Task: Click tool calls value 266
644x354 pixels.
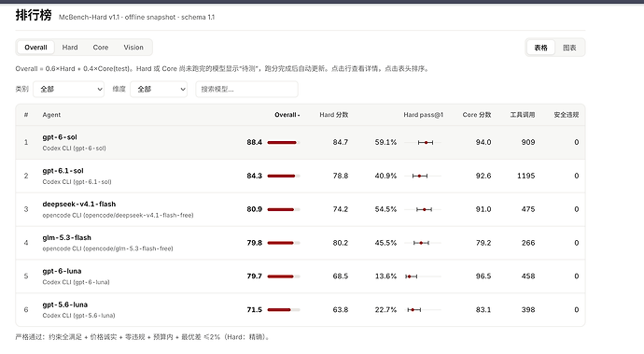Action: click(528, 243)
